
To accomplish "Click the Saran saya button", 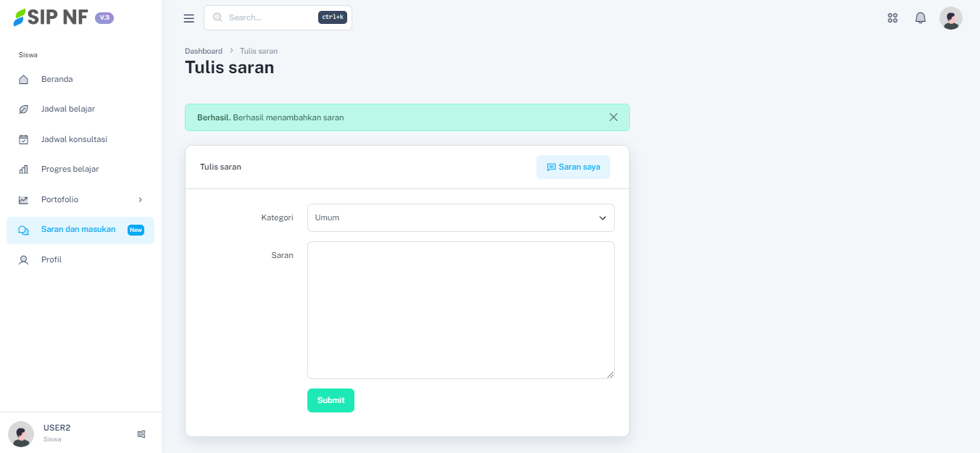I will 573,167.
